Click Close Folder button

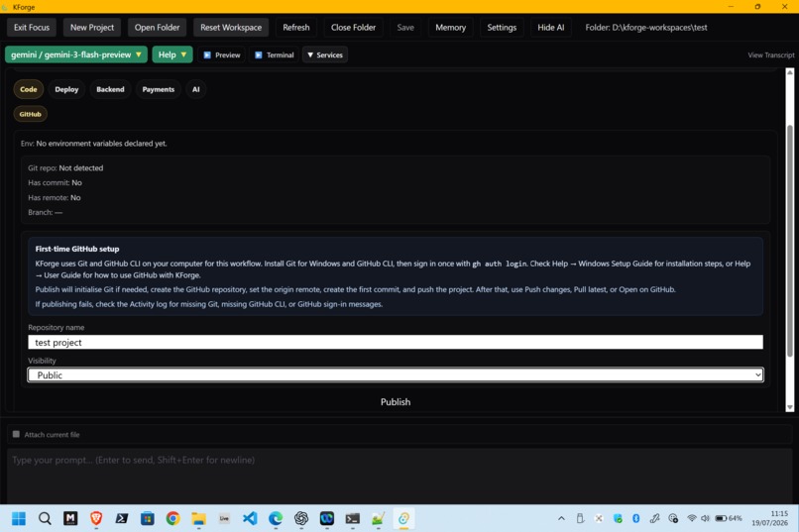coord(353,28)
